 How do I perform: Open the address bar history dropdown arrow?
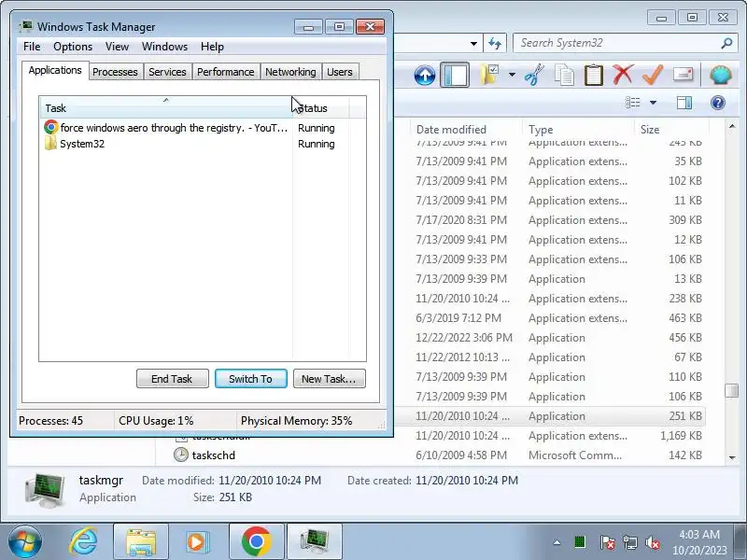coord(473,43)
